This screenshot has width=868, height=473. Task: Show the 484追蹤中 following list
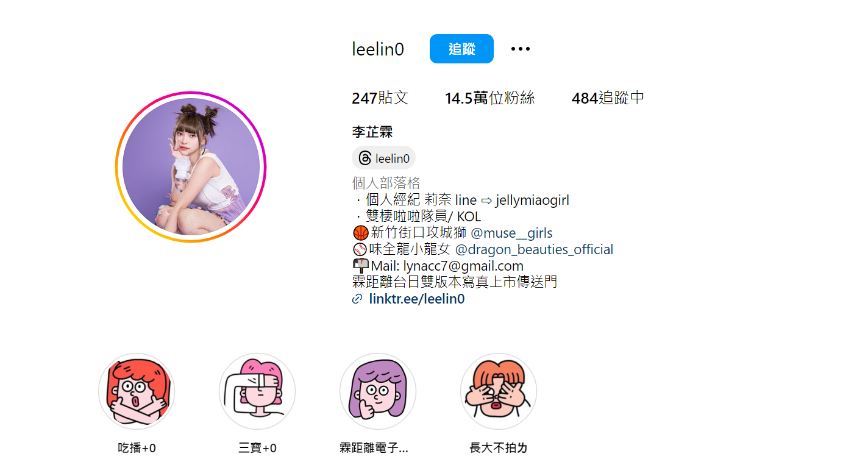(608, 98)
